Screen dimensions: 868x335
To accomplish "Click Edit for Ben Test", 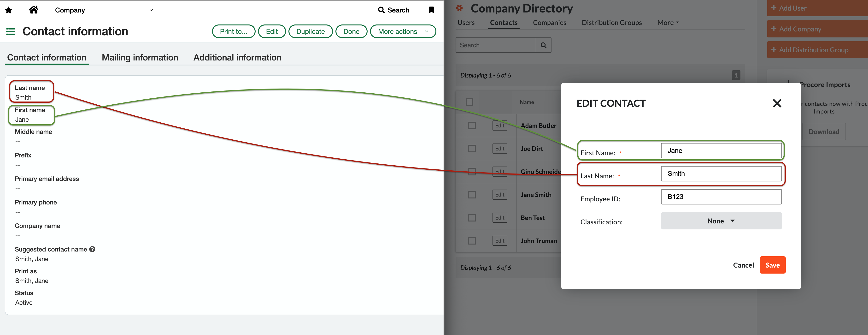I will coord(500,218).
